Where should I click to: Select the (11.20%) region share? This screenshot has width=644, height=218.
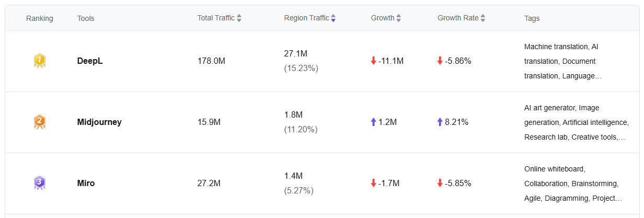pyautogui.click(x=301, y=129)
